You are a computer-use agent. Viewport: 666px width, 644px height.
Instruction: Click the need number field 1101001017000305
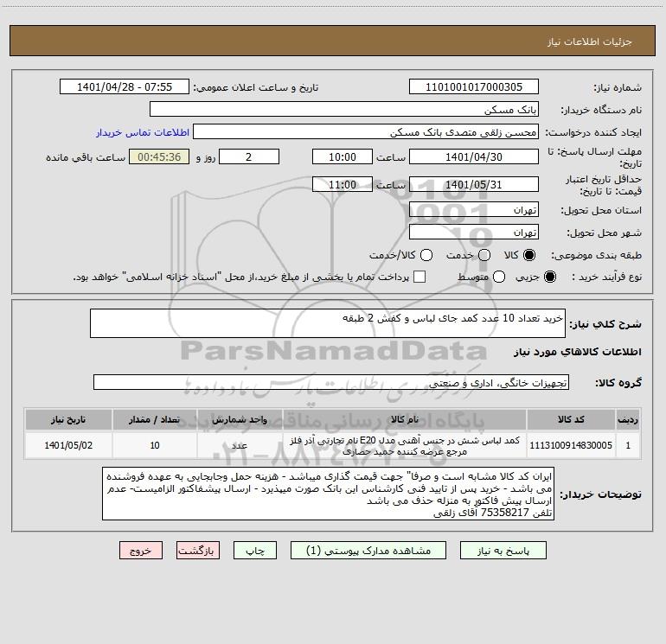pyautogui.click(x=474, y=87)
